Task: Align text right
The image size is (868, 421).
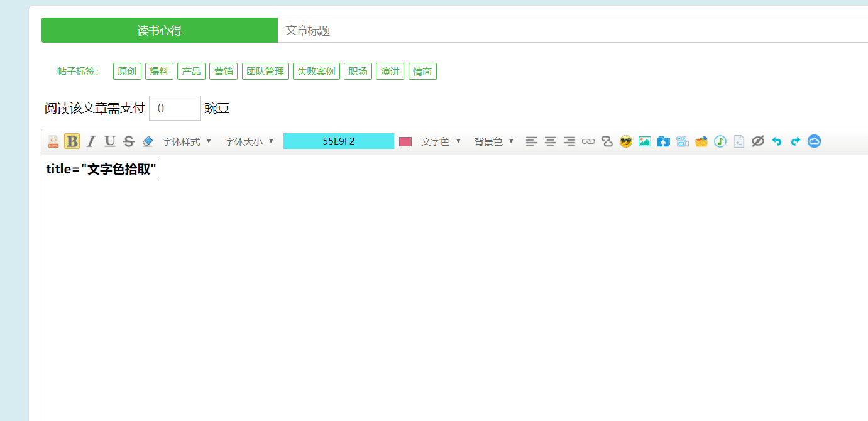Action: pyautogui.click(x=569, y=141)
